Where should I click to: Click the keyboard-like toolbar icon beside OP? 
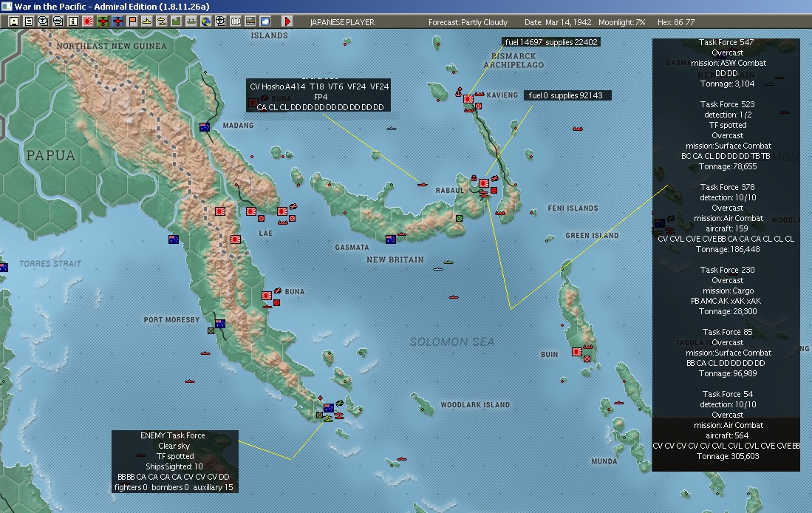click(x=250, y=21)
